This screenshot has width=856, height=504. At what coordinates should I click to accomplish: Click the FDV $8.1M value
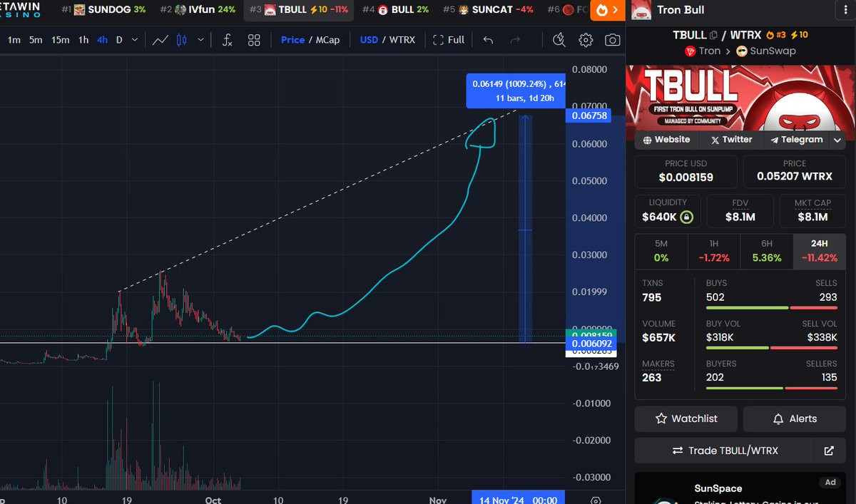point(740,217)
